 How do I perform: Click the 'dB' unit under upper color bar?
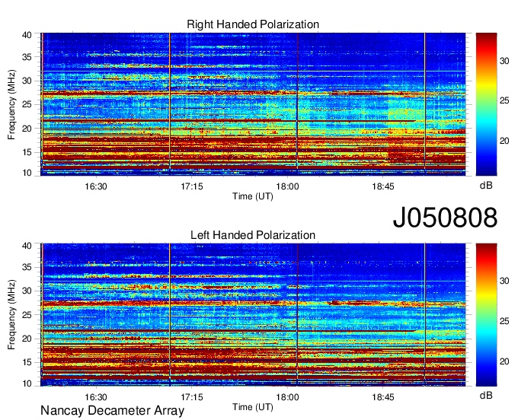tap(486, 186)
